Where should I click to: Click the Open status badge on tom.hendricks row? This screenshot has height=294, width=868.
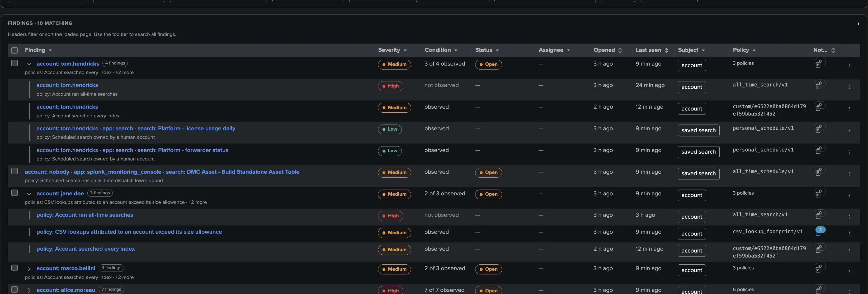488,64
